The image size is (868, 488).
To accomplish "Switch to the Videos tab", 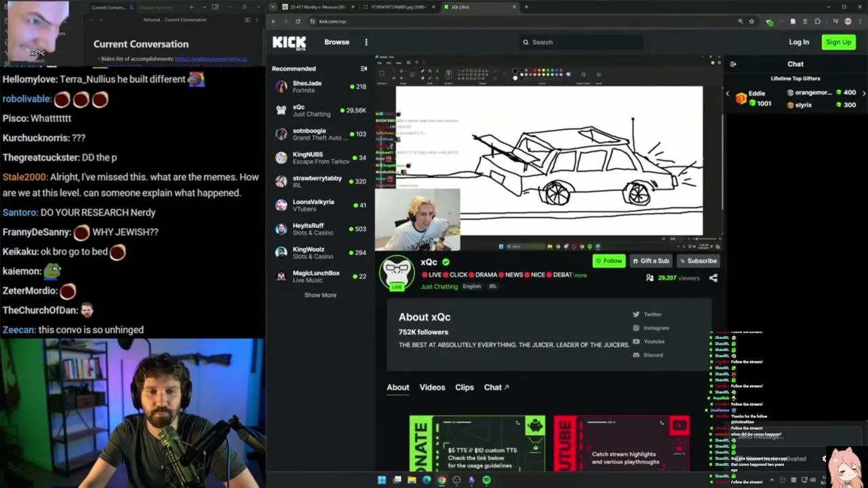I will pyautogui.click(x=432, y=388).
